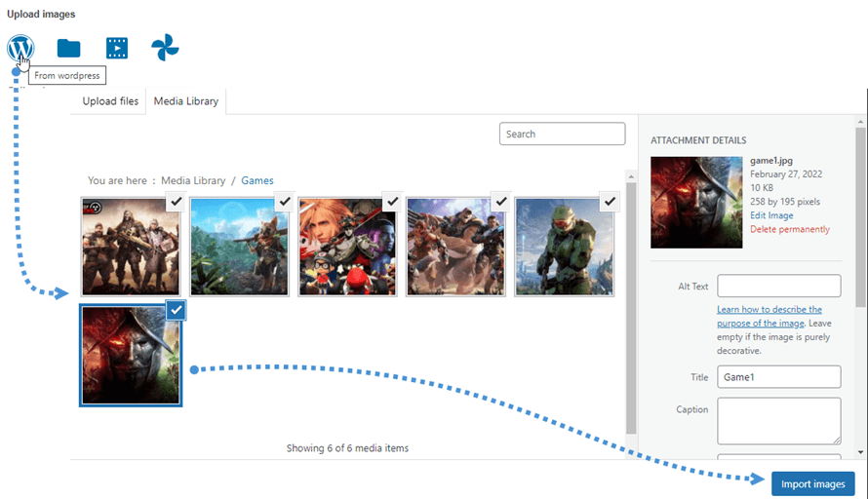Focus the Search media field
This screenshot has width=868, height=499.
562,134
